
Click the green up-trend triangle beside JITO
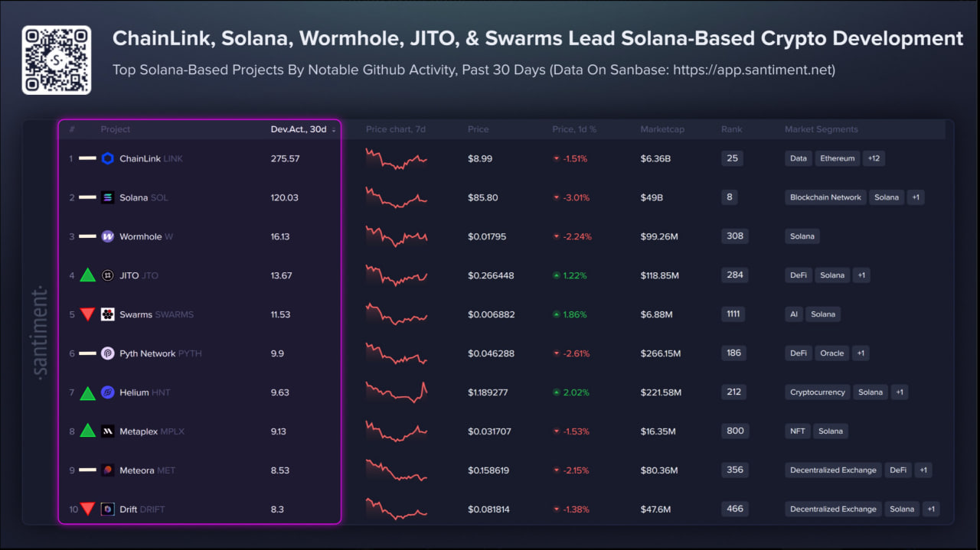point(87,275)
